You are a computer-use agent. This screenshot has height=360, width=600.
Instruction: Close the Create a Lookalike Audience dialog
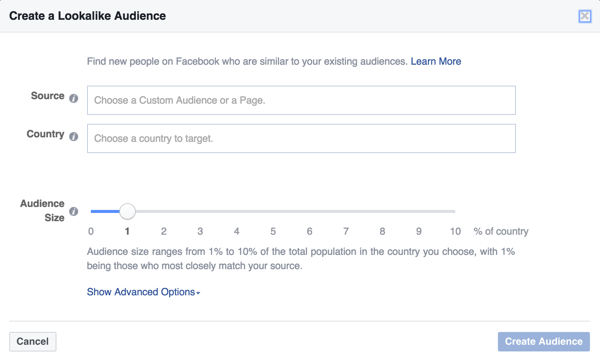[585, 16]
